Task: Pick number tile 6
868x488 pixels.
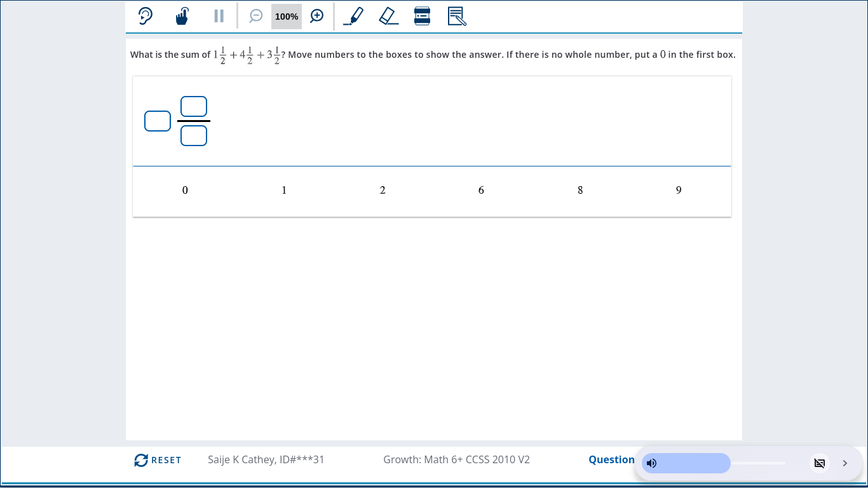Action: [481, 190]
